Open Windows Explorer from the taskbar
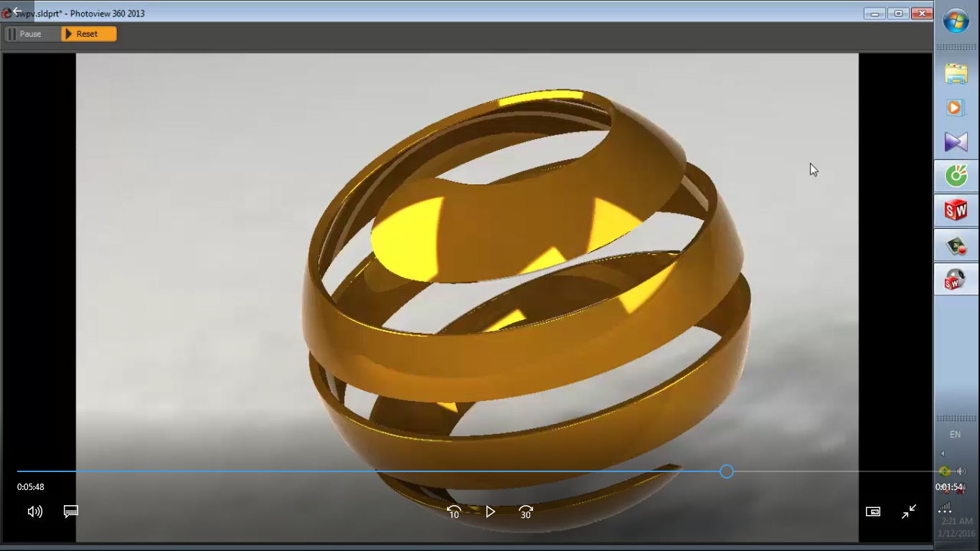The image size is (980, 551). [956, 73]
